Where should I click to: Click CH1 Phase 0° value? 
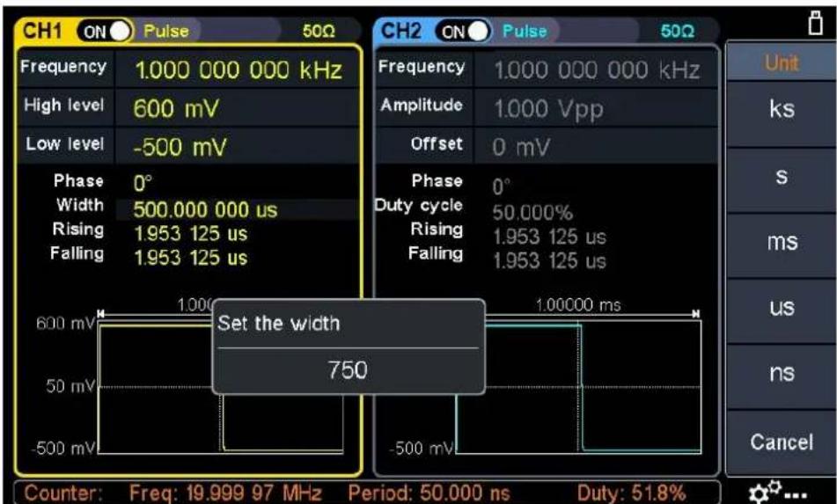pos(143,184)
